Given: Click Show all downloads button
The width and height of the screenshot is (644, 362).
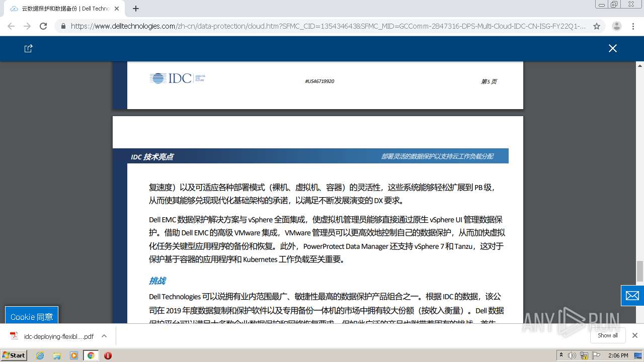Looking at the screenshot, I should click(608, 335).
